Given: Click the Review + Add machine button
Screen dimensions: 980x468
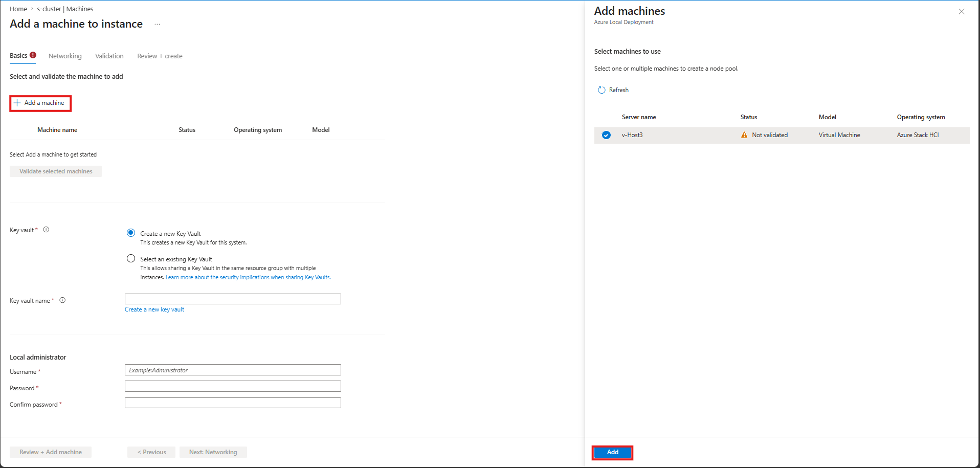Looking at the screenshot, I should pyautogui.click(x=51, y=452).
